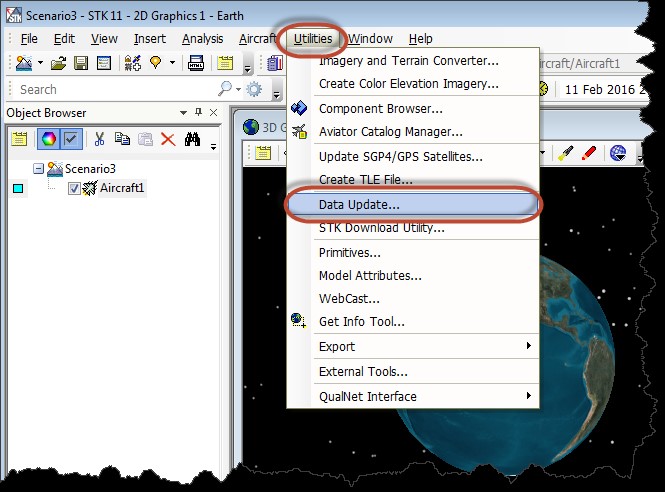Select Aircraft1 in the Object Browser tree
The width and height of the screenshot is (665, 492).
tap(122, 187)
